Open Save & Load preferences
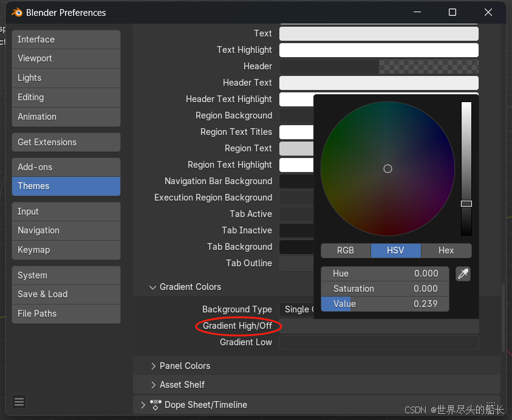This screenshot has height=420, width=512. tap(66, 294)
